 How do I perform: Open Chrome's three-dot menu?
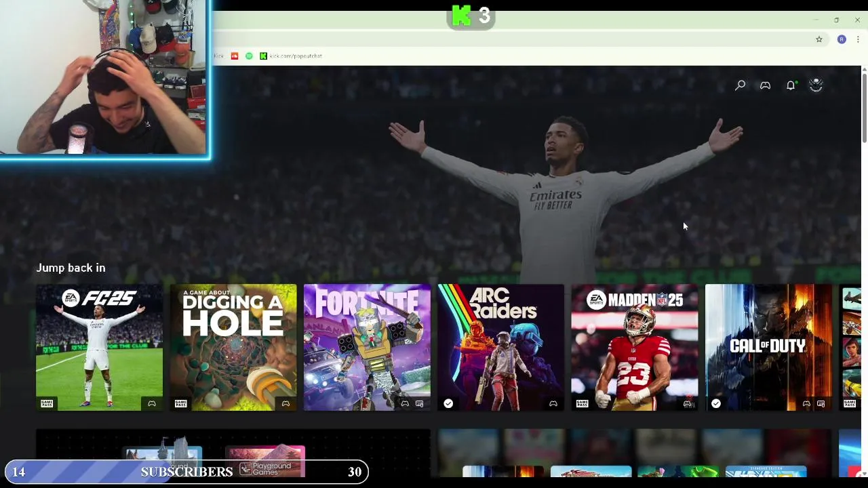pyautogui.click(x=858, y=39)
